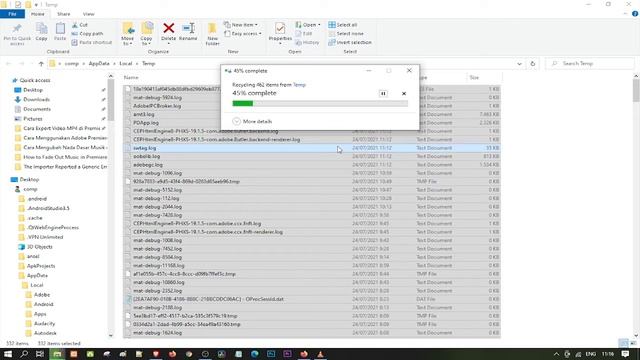
Task: Select the 3D Objects folder
Action: pos(40,247)
